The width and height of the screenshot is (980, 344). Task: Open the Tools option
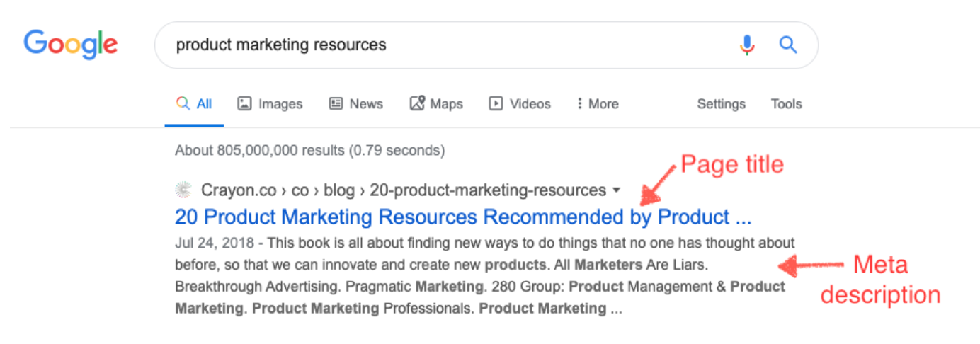pyautogui.click(x=786, y=104)
